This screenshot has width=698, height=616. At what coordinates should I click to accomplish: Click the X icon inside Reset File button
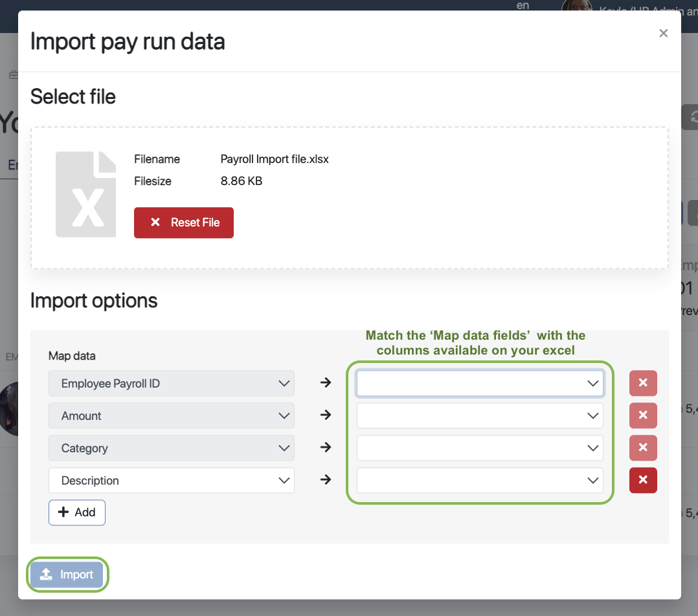point(155,222)
